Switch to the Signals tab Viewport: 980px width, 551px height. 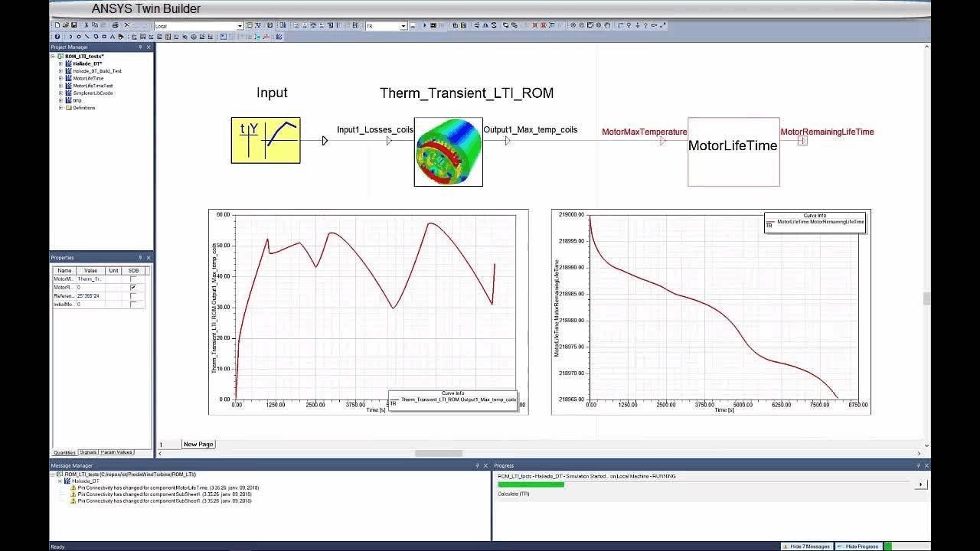[88, 452]
